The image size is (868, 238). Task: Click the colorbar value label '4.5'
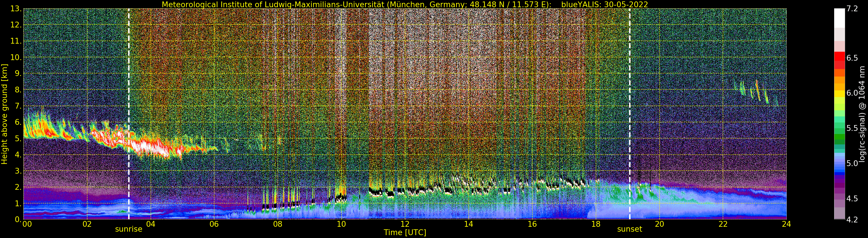852,198
